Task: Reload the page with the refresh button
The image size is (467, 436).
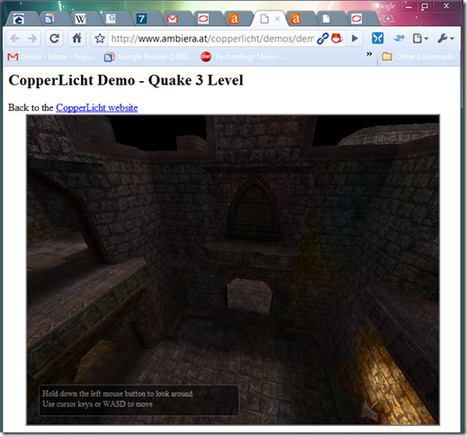Action: [x=55, y=39]
